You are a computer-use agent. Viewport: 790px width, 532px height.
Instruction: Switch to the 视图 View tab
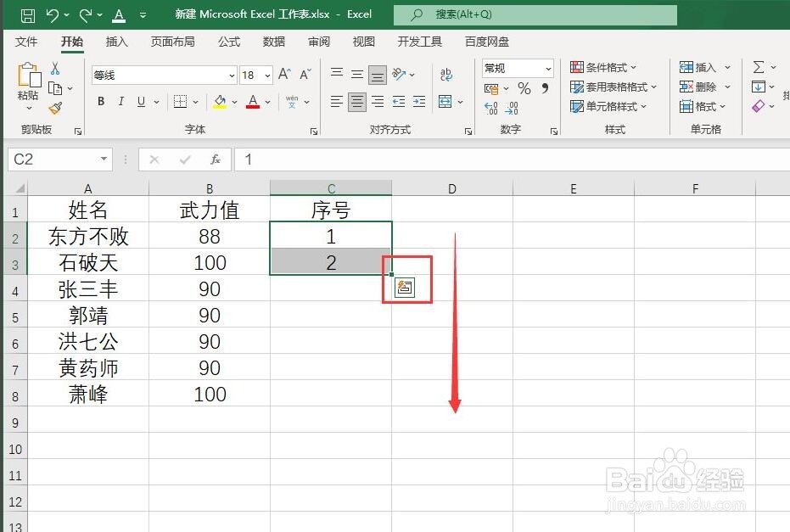coord(364,42)
